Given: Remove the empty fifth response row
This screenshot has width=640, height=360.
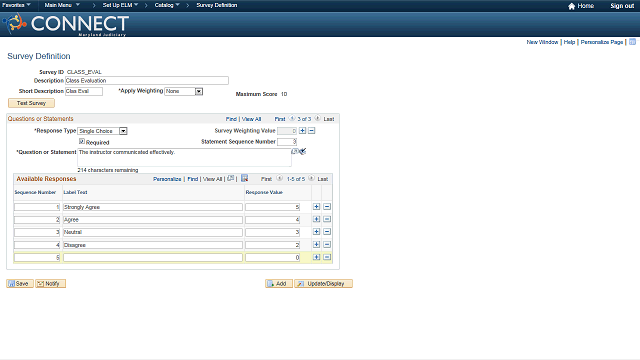Looking at the screenshot, I should click(327, 257).
